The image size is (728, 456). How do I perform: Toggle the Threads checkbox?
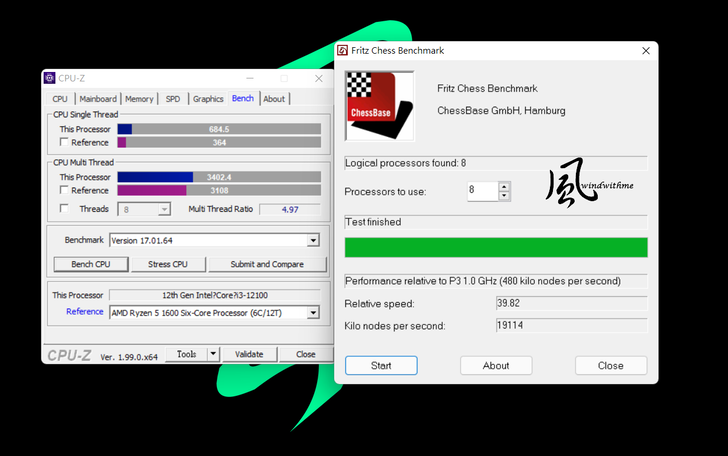(x=64, y=208)
